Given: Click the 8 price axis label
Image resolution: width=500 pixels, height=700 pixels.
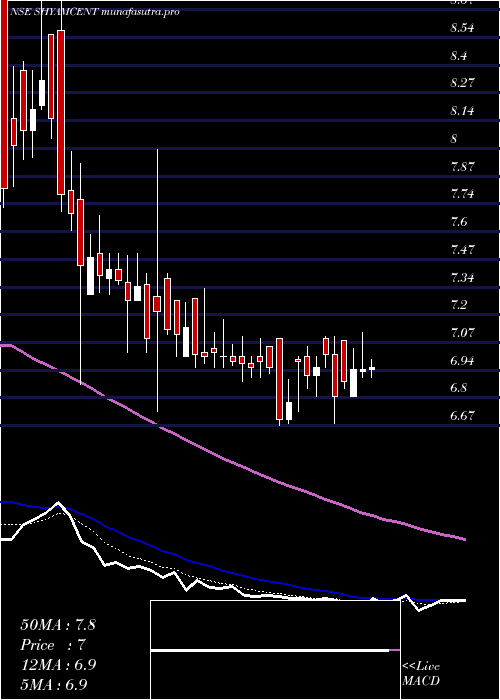Looking at the screenshot, I should coord(454,138).
